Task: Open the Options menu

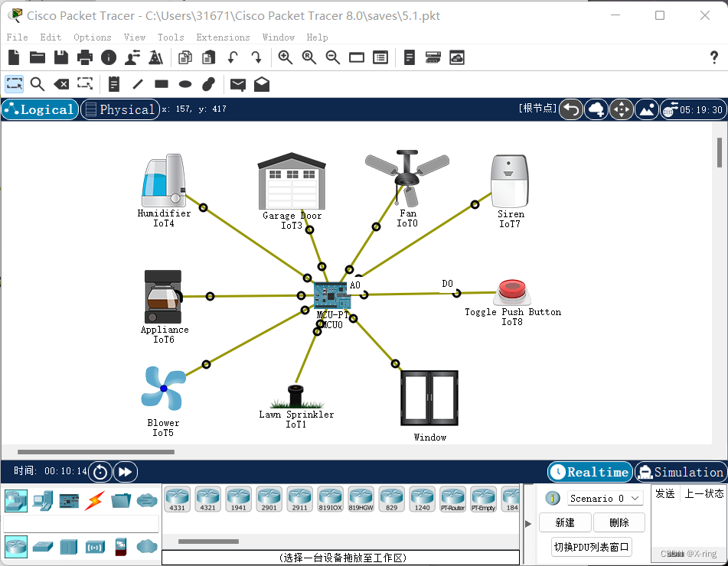Action: [x=93, y=37]
